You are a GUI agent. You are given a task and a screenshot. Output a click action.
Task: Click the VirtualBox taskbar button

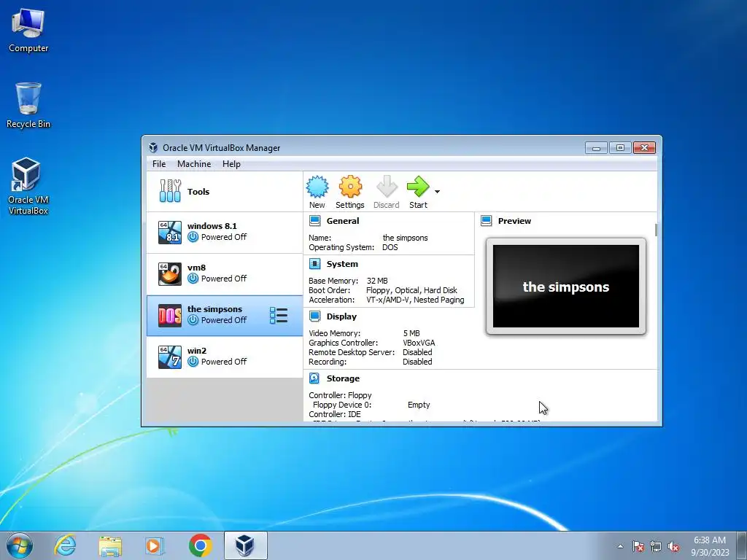pyautogui.click(x=245, y=545)
